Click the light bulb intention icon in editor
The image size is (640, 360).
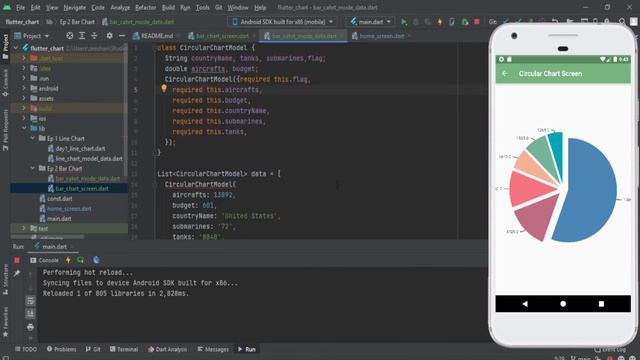[164, 88]
